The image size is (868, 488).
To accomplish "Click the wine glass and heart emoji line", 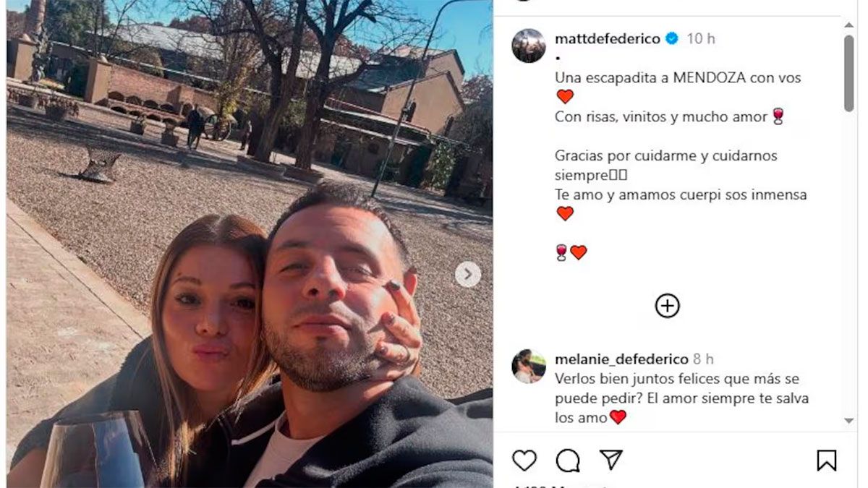I will coord(571,252).
